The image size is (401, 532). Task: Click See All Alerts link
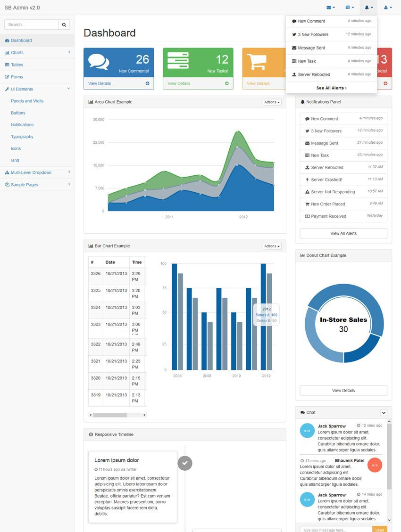tap(331, 88)
